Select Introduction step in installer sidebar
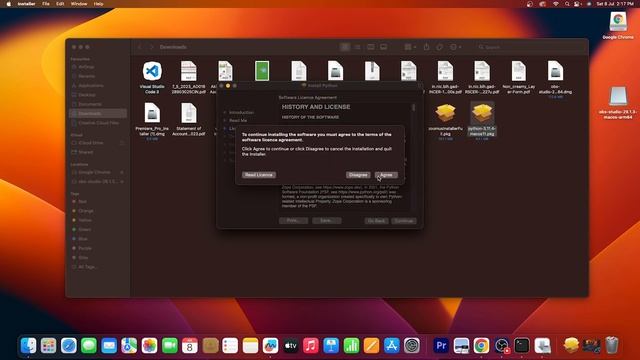This screenshot has height=360, width=640. (x=241, y=112)
